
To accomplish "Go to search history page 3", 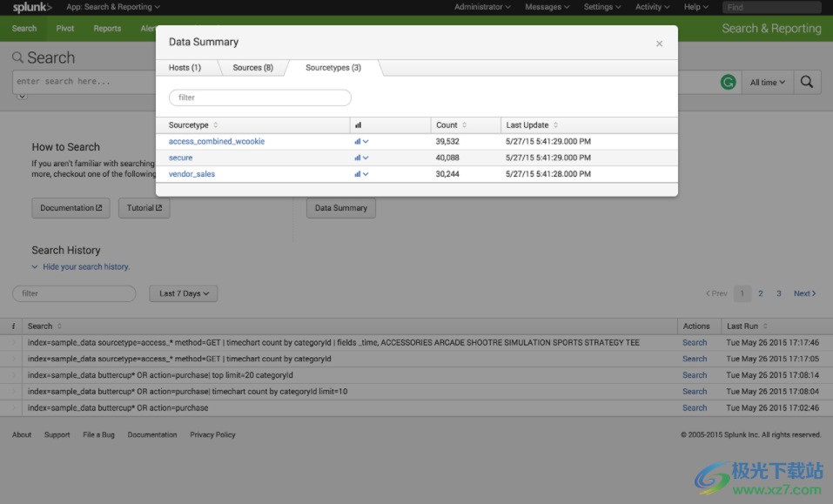I will tap(779, 293).
